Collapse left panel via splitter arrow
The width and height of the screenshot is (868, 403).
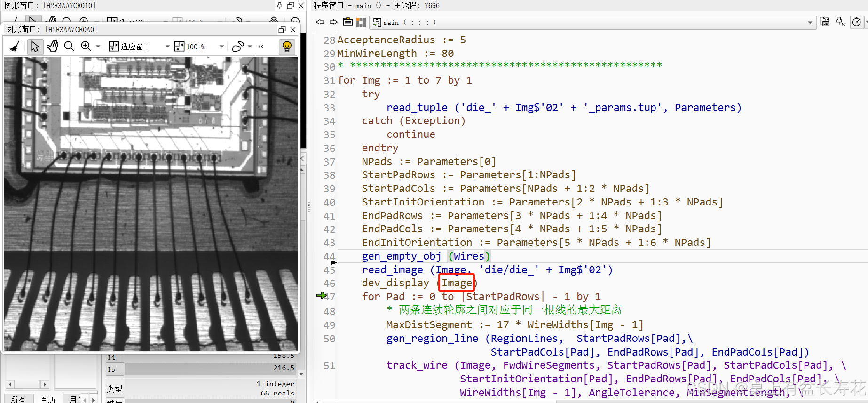pos(302,158)
